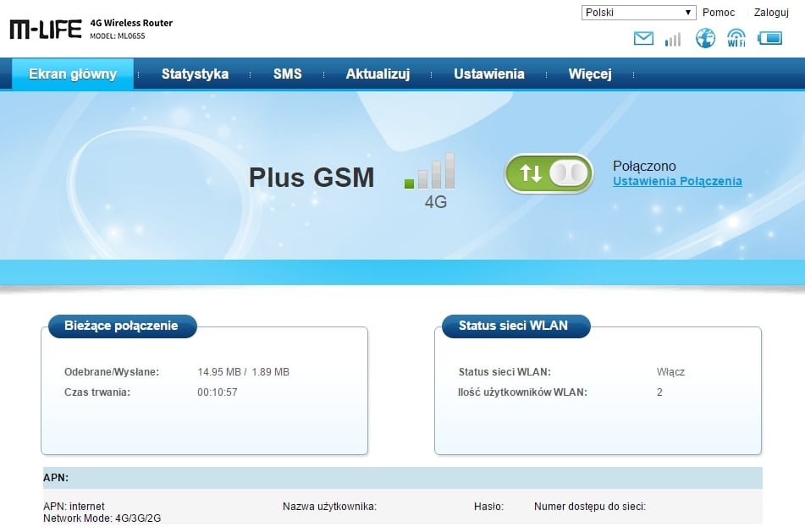The width and height of the screenshot is (805, 532).
Task: Open the Aktualizuj tab
Action: pos(378,74)
